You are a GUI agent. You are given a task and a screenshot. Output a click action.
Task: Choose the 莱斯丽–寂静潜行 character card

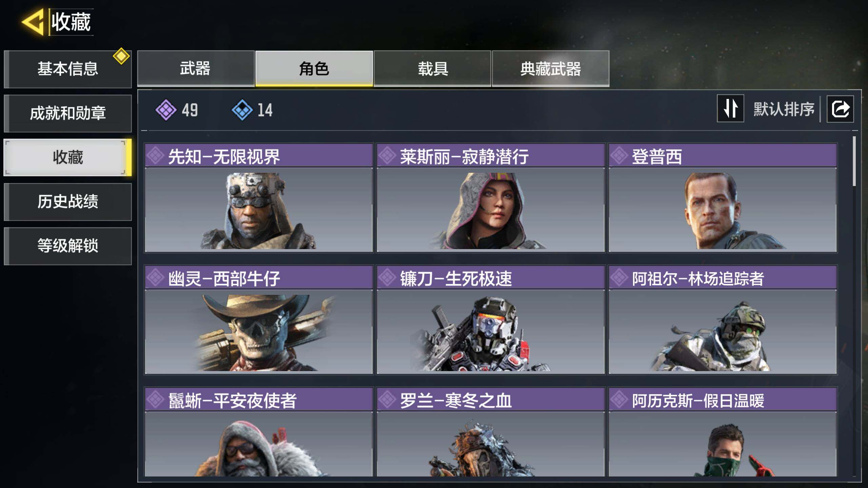491,198
